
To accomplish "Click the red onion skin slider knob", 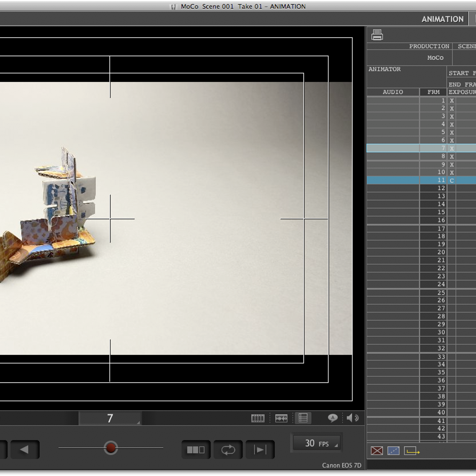I will (x=111, y=448).
